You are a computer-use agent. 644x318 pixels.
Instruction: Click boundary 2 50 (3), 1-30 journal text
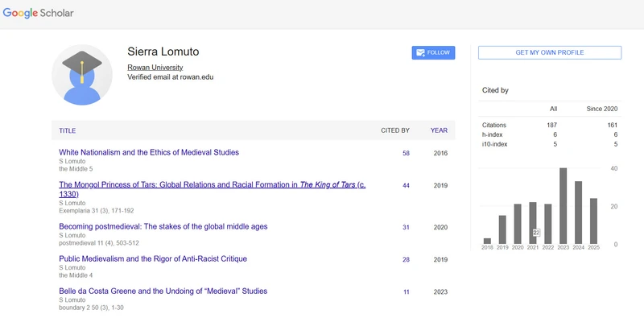coord(92,308)
